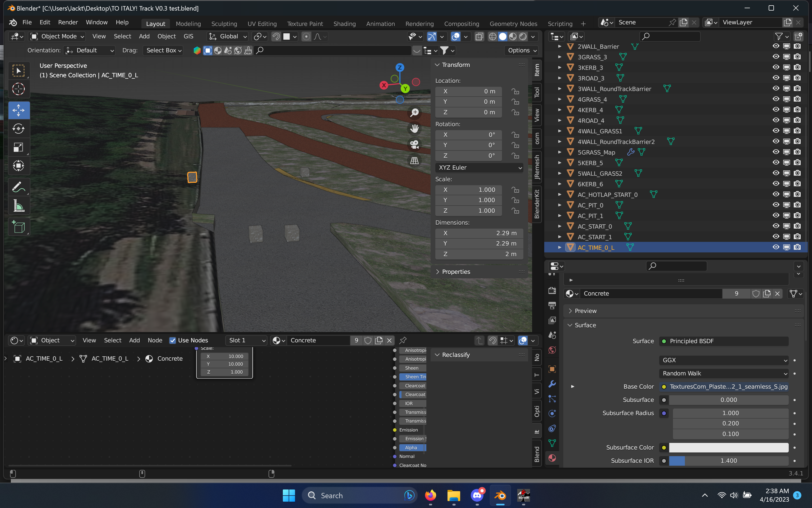
Task: Toggle lock on Location X
Action: [515, 91]
